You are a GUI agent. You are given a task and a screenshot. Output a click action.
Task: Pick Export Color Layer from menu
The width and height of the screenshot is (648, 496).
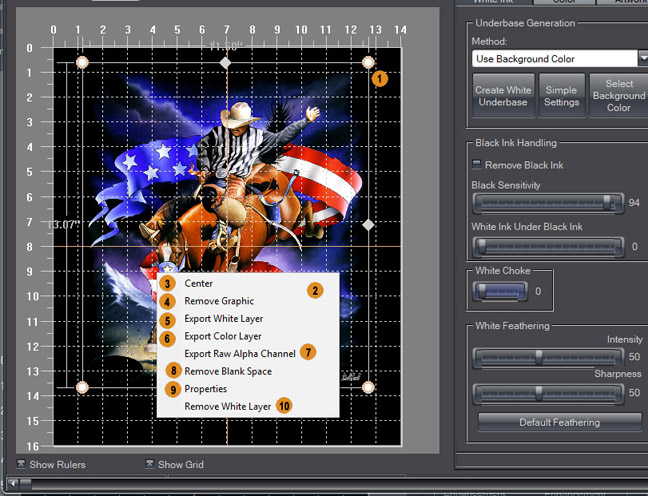point(223,336)
